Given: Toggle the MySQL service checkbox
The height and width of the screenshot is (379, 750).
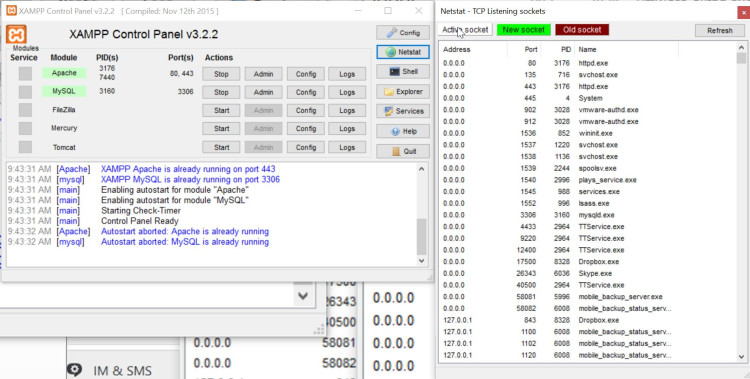Looking at the screenshot, I should [x=25, y=92].
